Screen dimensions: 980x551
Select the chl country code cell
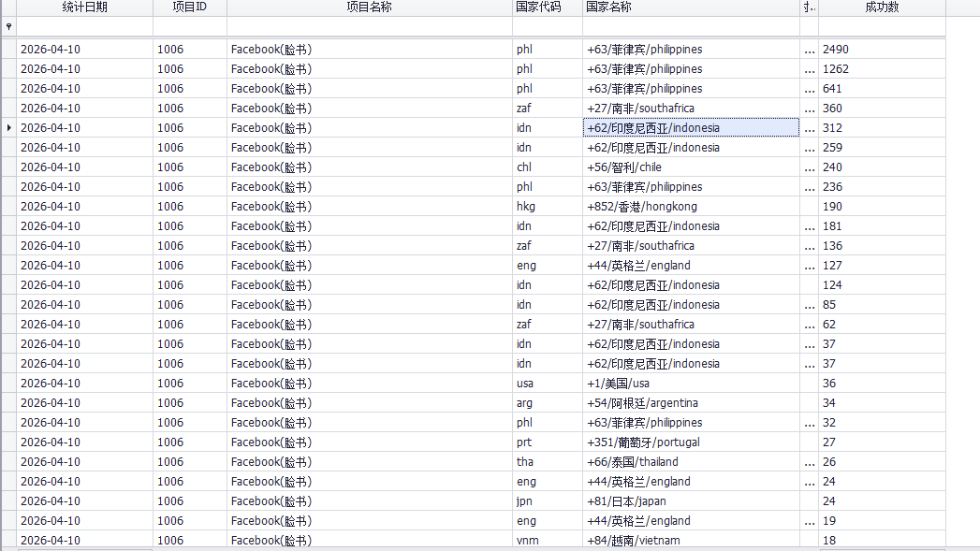548,167
